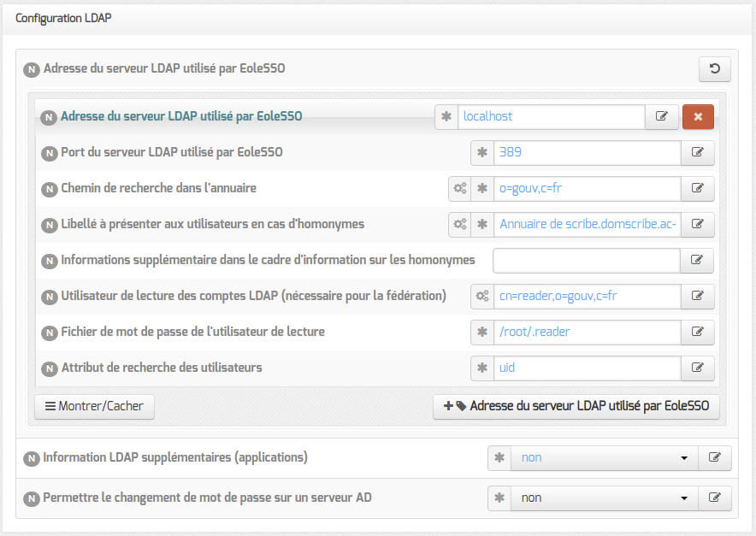The width and height of the screenshot is (756, 536).
Task: Focus the port 389 input
Action: point(588,153)
